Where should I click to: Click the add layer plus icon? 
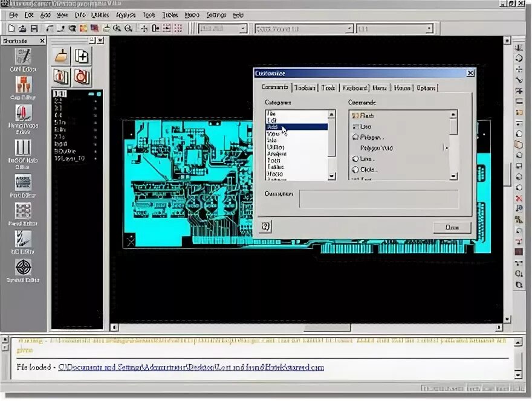point(82,56)
